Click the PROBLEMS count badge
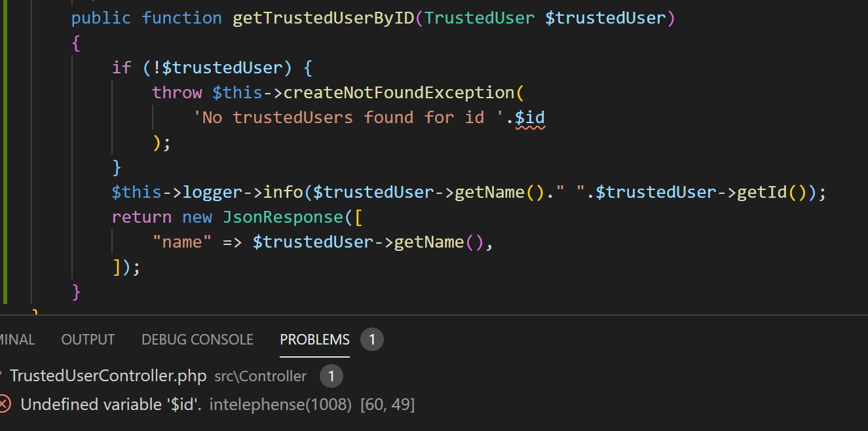The height and width of the screenshot is (431, 868). [x=372, y=339]
